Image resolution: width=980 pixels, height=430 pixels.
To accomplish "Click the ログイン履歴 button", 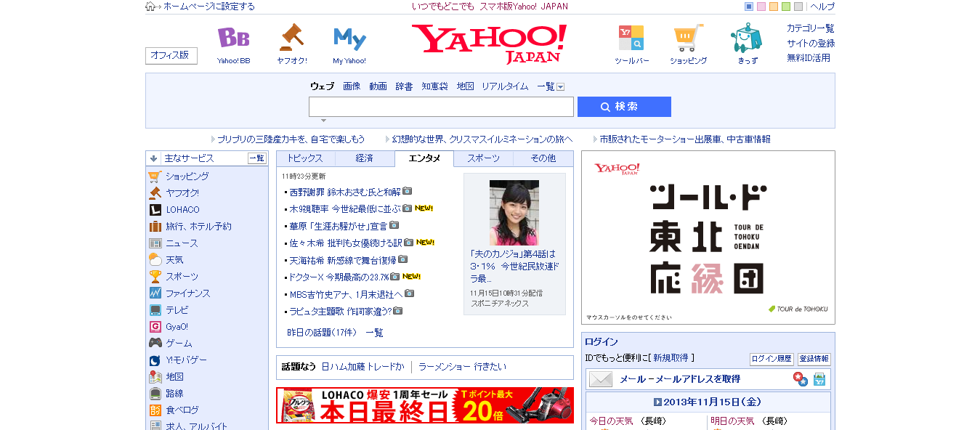I will pyautogui.click(x=772, y=359).
